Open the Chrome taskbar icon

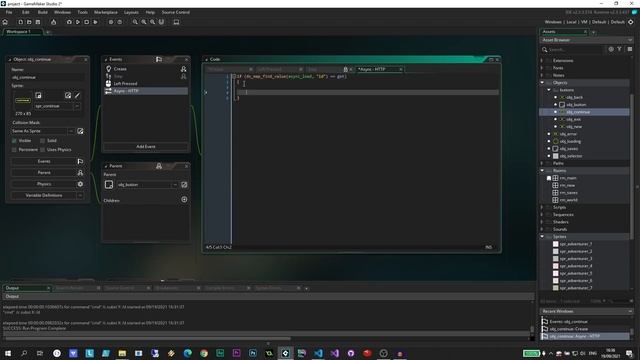coord(204,353)
